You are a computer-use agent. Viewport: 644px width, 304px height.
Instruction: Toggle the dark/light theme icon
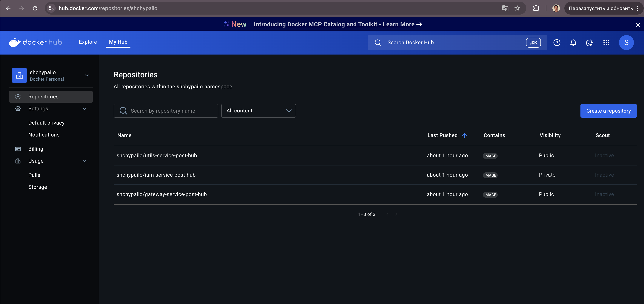pos(589,42)
